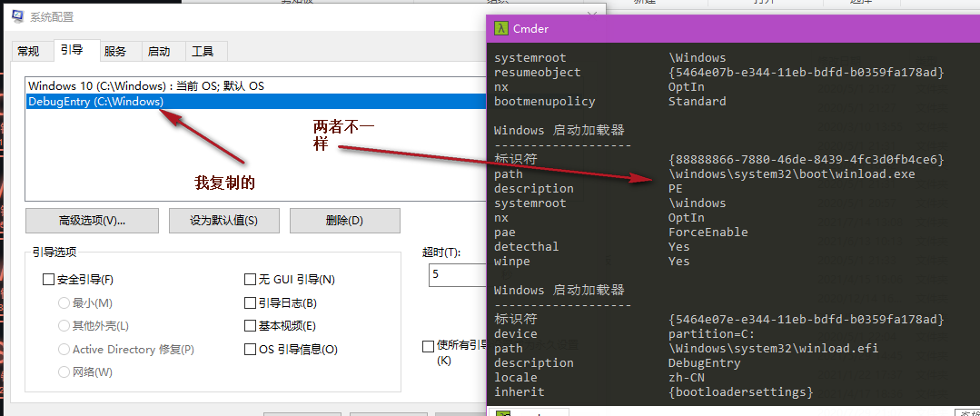The height and width of the screenshot is (416, 980).
Task: Click the \windows\system32\boot\winload.exe path in Cmder
Action: tap(791, 173)
